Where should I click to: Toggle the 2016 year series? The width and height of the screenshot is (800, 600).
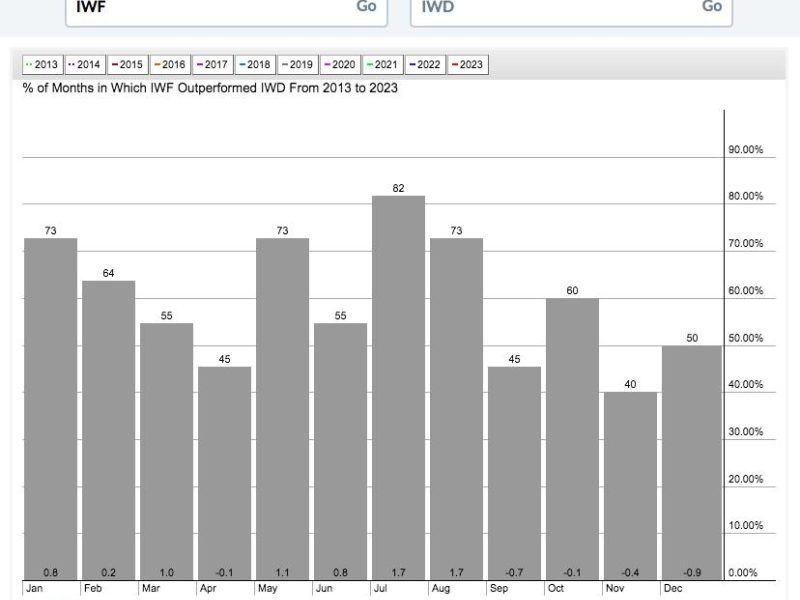170,65
